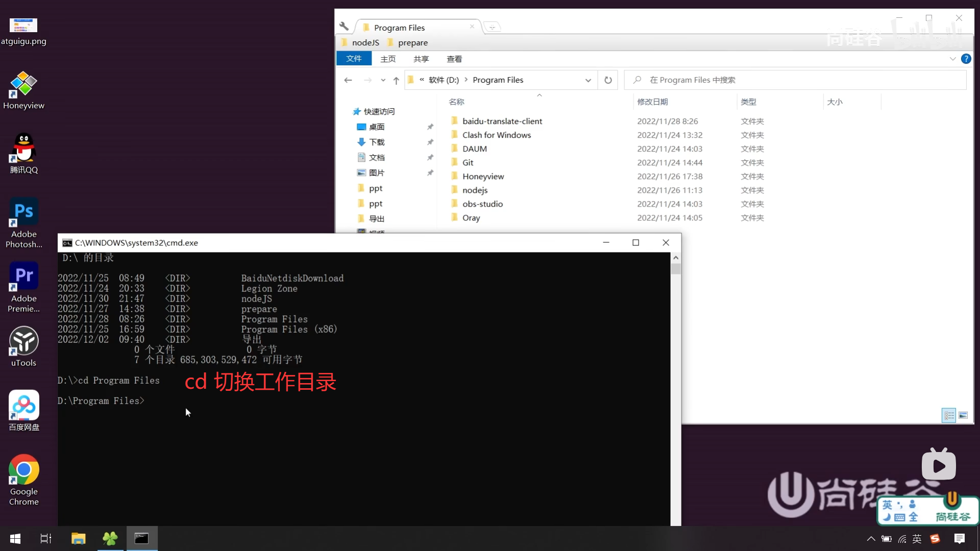Open the Honeyview desktop shortcut
This screenshot has width=980, height=551.
click(23, 84)
